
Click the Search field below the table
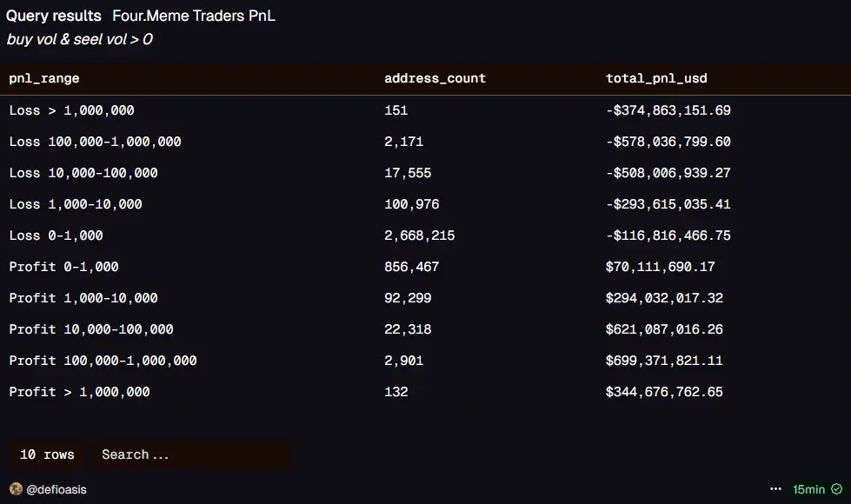191,454
